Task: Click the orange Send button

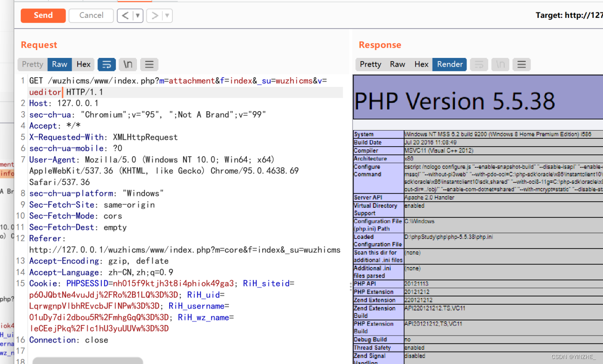Action: [43, 15]
